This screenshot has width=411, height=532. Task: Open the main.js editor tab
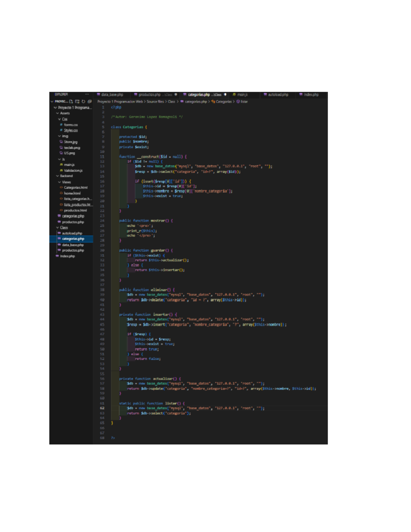242,95
